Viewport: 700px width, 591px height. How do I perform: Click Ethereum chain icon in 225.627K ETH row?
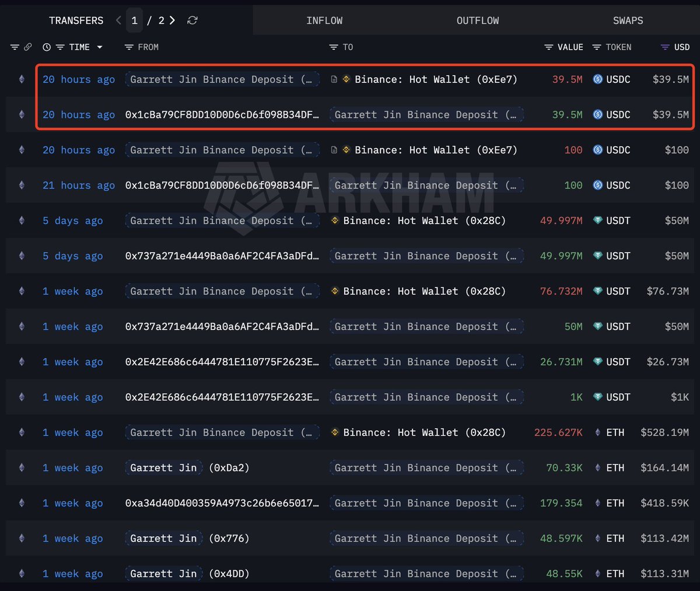(22, 432)
